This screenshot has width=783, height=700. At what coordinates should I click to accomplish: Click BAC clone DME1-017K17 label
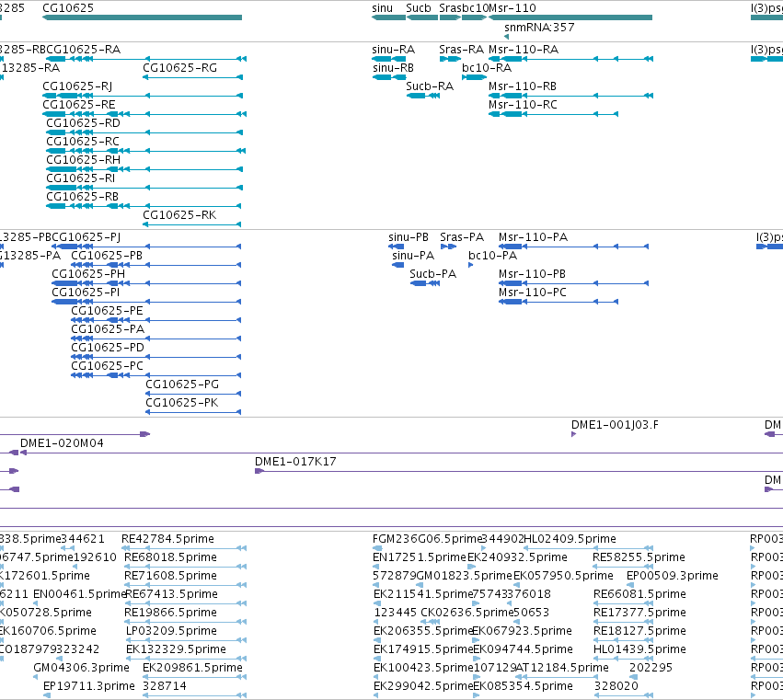click(x=295, y=462)
